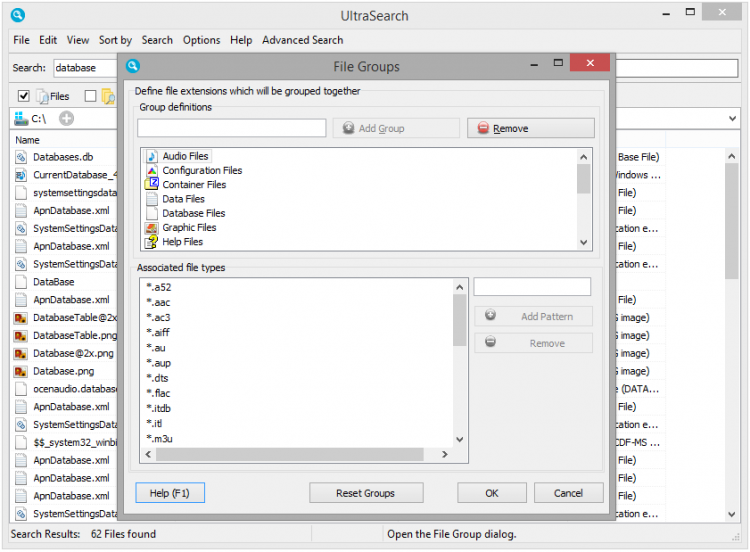
Task: Click the UltraSearch app logo in title bar
Action: [18, 15]
